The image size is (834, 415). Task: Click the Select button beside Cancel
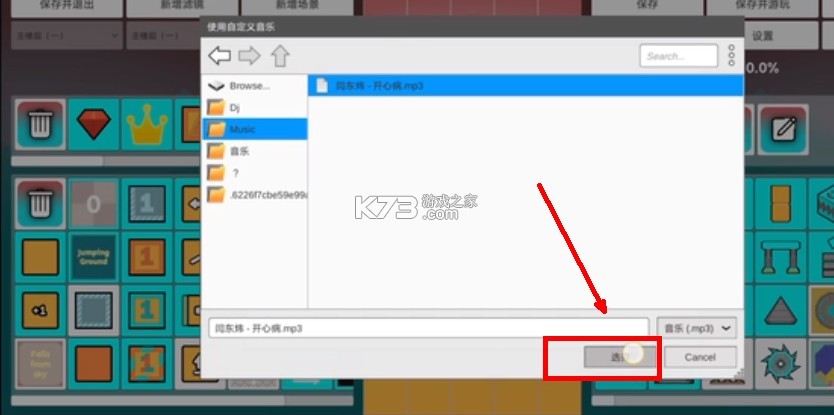click(620, 357)
